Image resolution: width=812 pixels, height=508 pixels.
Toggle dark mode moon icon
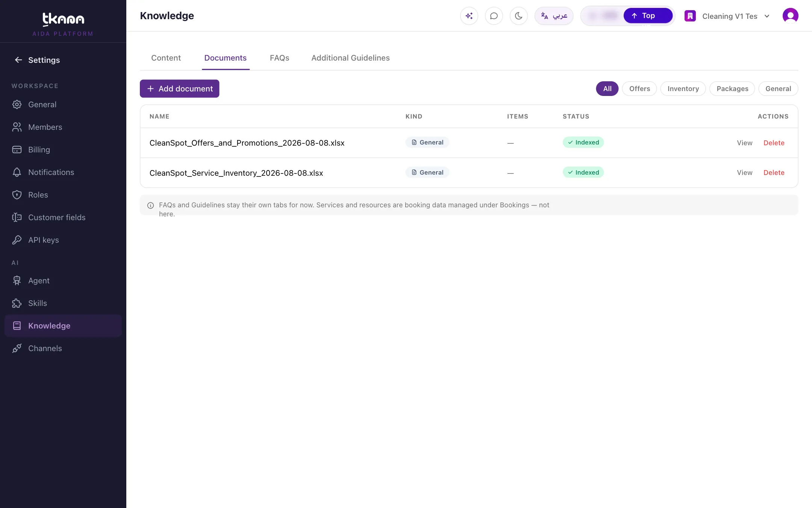[x=518, y=16]
